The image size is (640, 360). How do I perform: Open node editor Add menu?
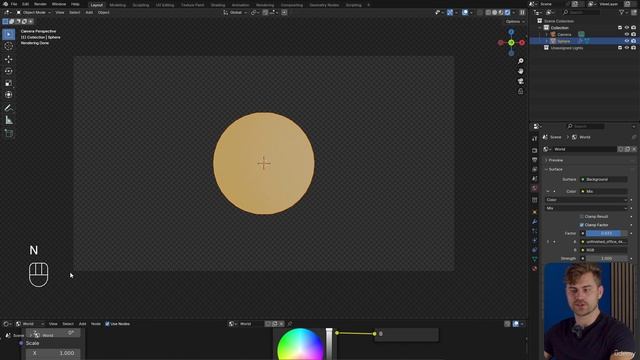pyautogui.click(x=82, y=324)
